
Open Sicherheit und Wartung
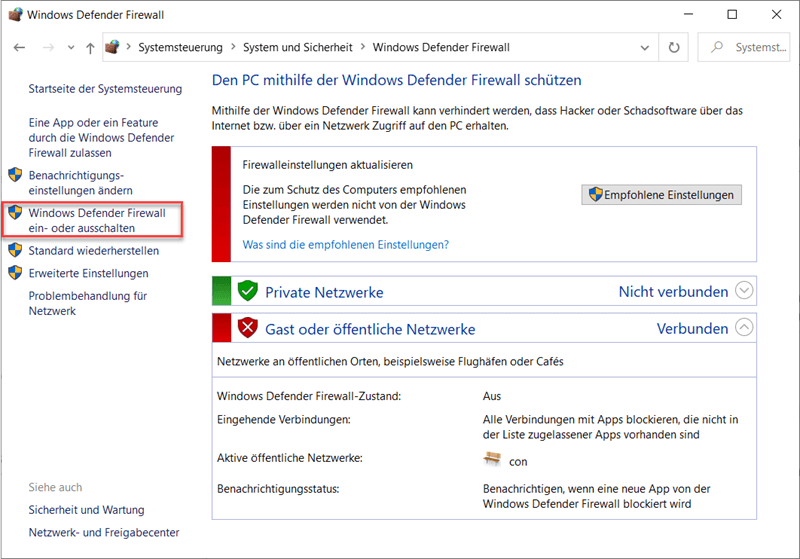[x=86, y=510]
